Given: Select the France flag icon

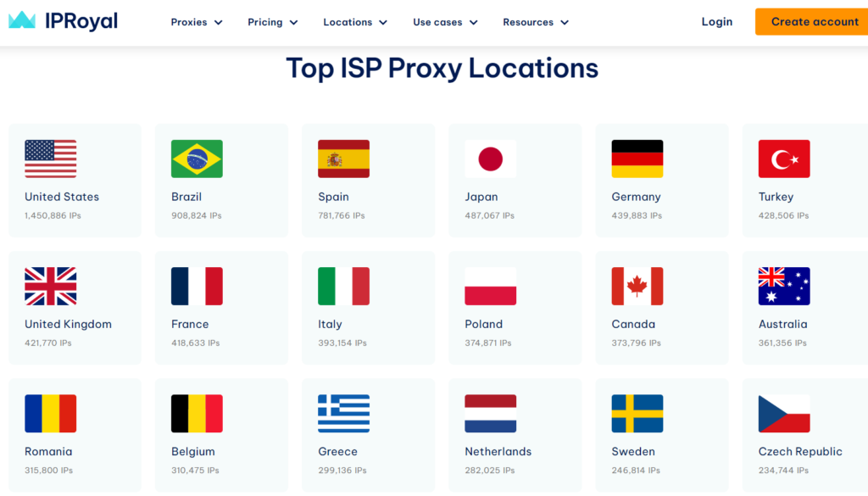Looking at the screenshot, I should tap(197, 287).
